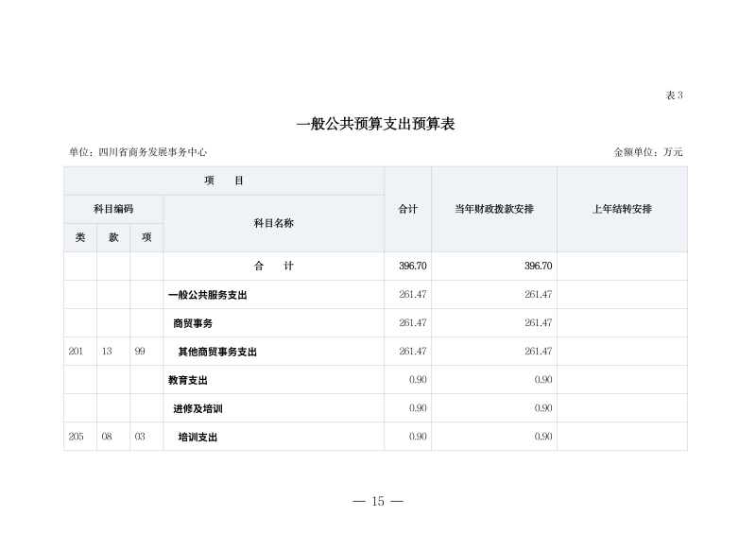Screen dimensions: 756x534
Task: Select the 进修及培训 row name
Action: (x=198, y=408)
